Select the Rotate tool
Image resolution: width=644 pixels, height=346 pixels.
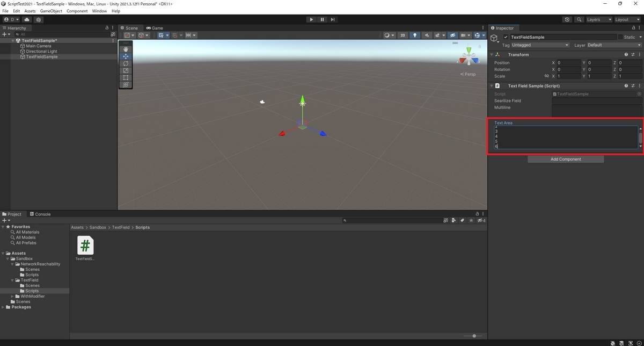[125, 63]
